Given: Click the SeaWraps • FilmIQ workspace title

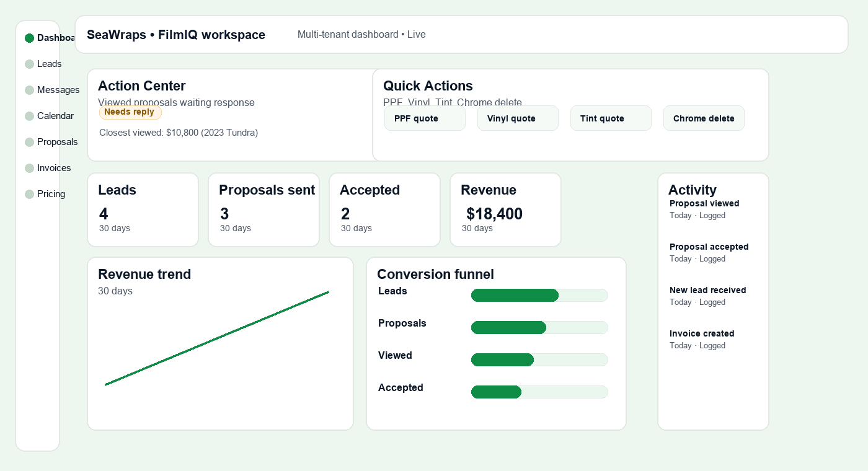Looking at the screenshot, I should [x=176, y=35].
